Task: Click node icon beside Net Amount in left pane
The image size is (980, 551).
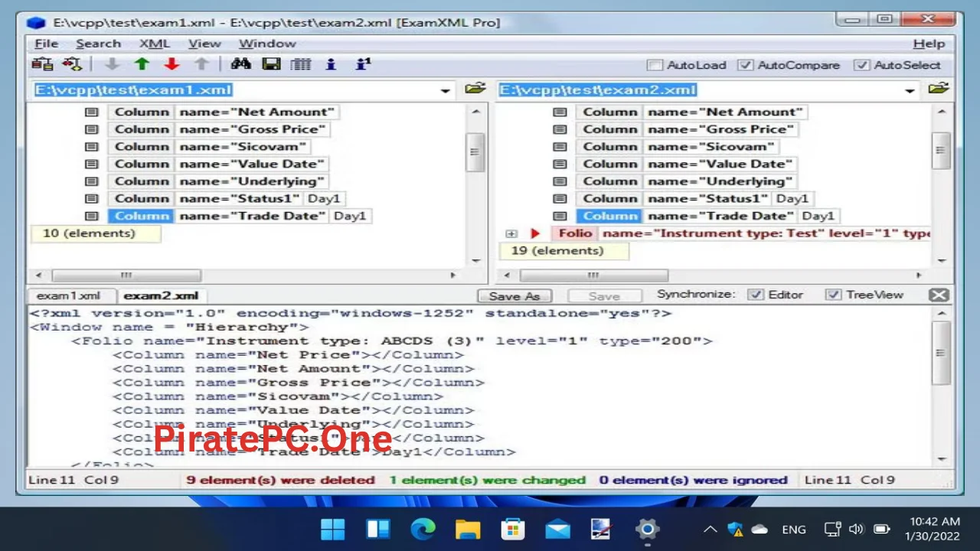Action: tap(92, 112)
